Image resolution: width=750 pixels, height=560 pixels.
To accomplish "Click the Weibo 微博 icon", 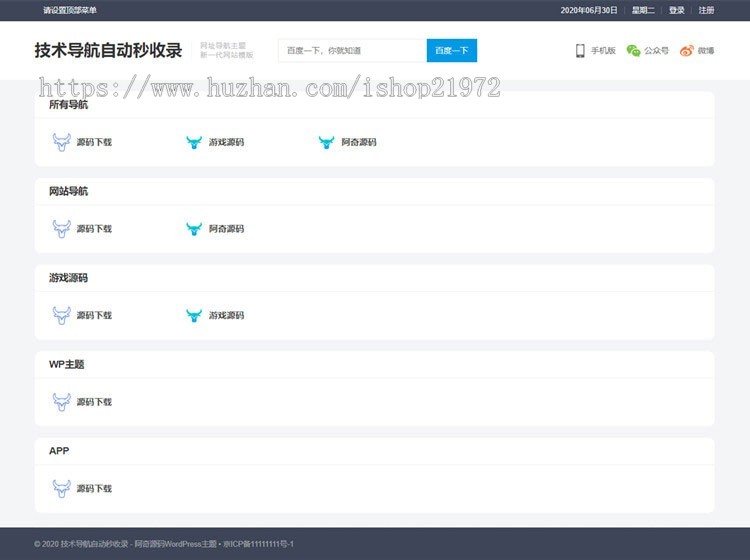I will 687,51.
